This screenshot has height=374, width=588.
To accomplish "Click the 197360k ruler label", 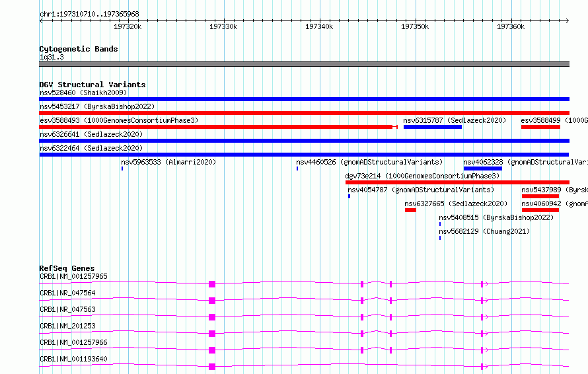I will coord(511,26).
